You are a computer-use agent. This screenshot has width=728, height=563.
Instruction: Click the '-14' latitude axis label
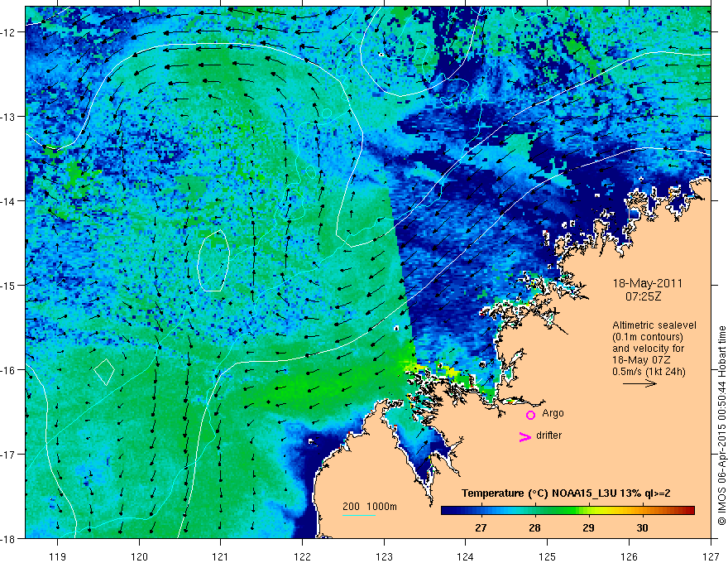pos(8,201)
